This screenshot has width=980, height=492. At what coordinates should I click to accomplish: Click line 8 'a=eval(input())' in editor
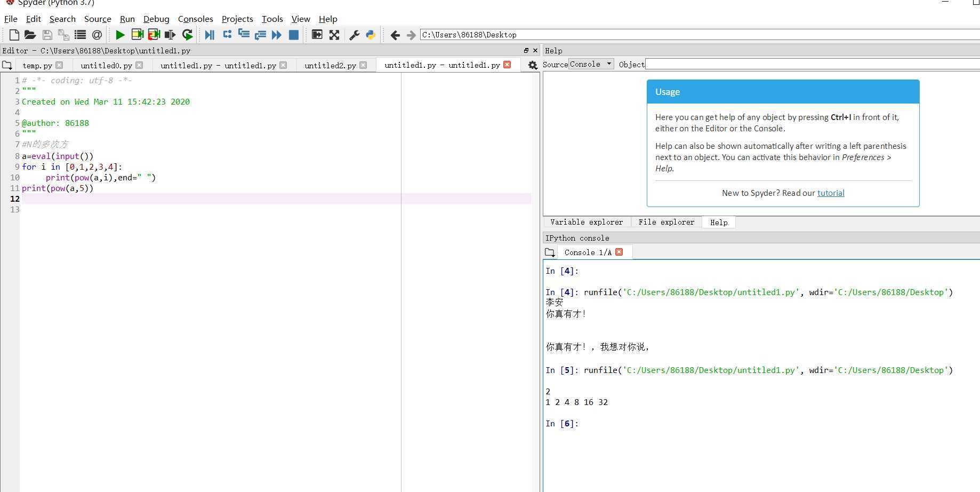pos(58,156)
